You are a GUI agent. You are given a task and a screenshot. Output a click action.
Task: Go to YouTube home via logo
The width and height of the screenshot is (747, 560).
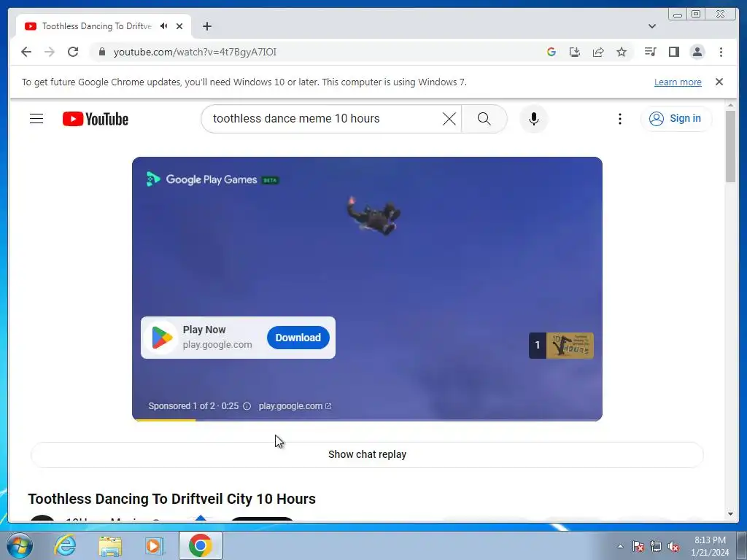click(96, 119)
